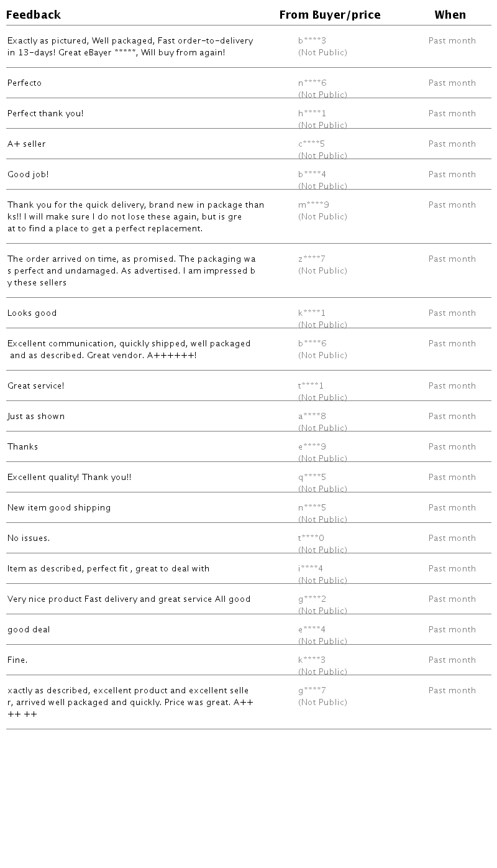Click the "No issues." feedback comment

[29, 538]
